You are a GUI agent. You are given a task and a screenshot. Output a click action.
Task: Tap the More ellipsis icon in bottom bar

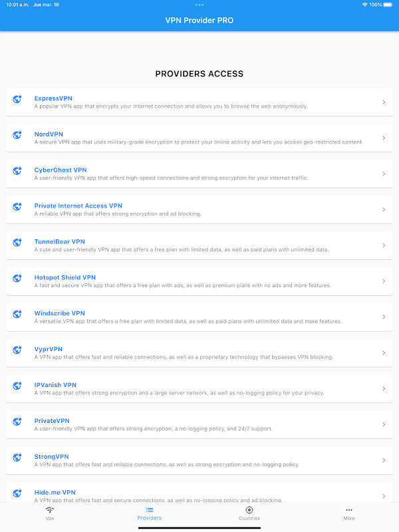[349, 510]
